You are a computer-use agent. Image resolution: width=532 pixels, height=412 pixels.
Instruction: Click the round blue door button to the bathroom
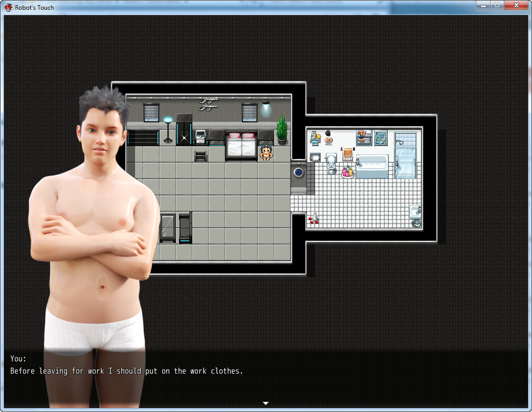[x=299, y=173]
